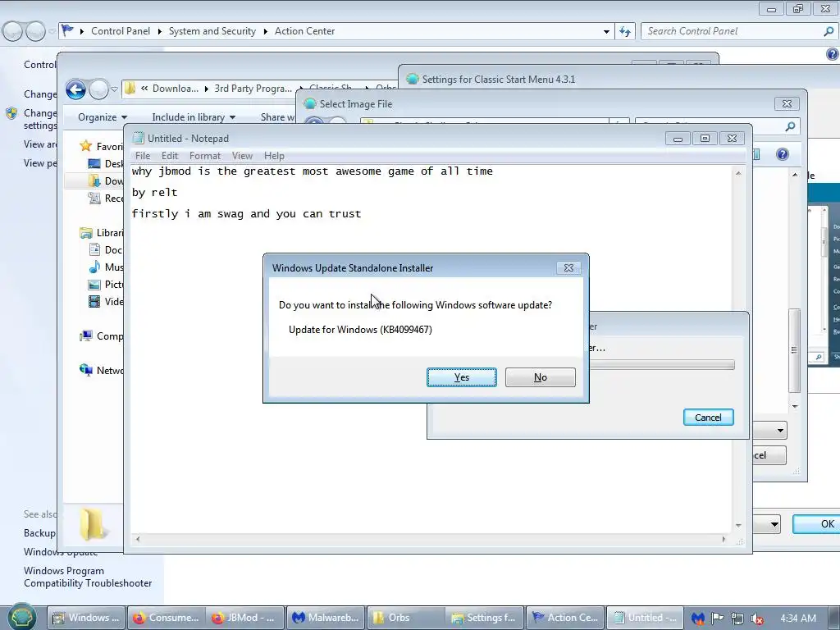
Task: Open Notepad File menu
Action: [x=143, y=156]
